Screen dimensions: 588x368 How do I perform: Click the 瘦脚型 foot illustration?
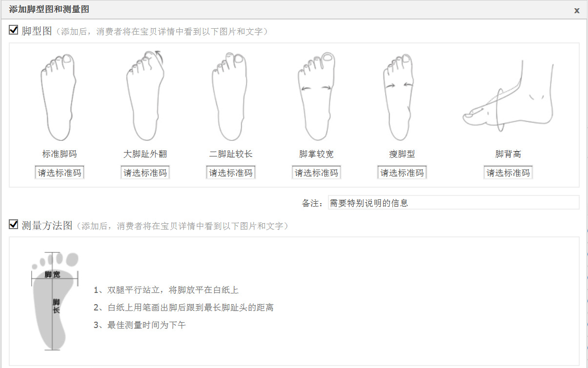tap(400, 97)
